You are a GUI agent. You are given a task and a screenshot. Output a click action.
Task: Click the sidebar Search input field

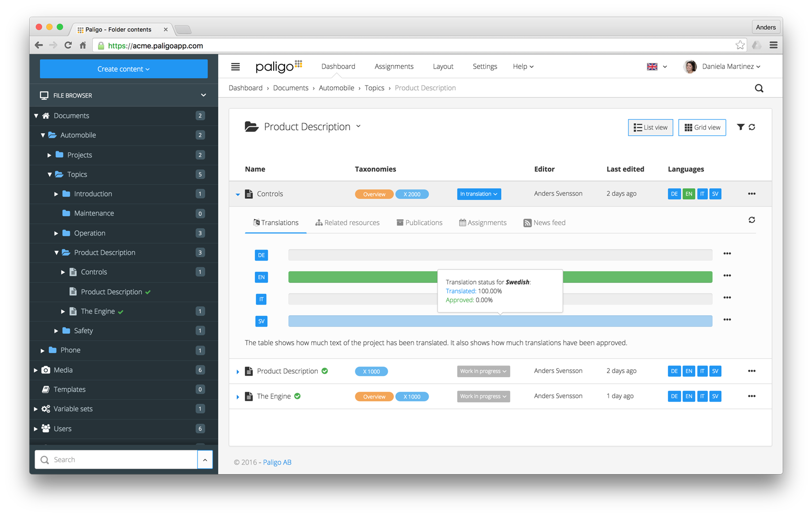click(116, 460)
